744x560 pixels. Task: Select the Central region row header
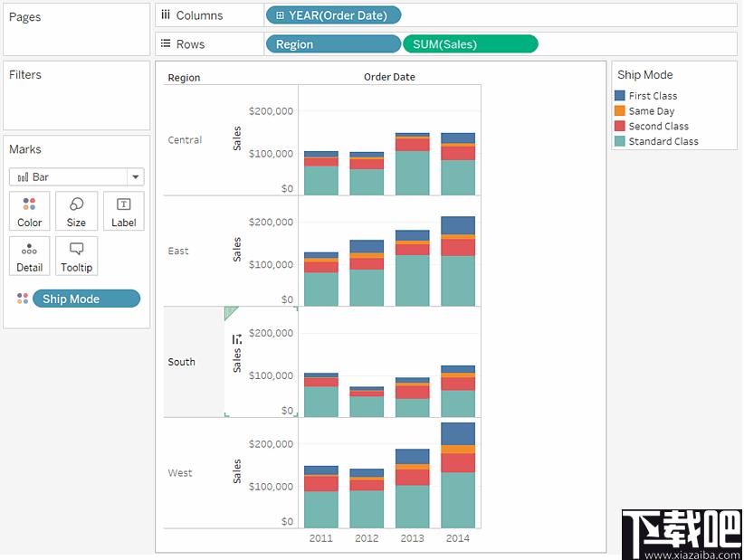pyautogui.click(x=185, y=140)
